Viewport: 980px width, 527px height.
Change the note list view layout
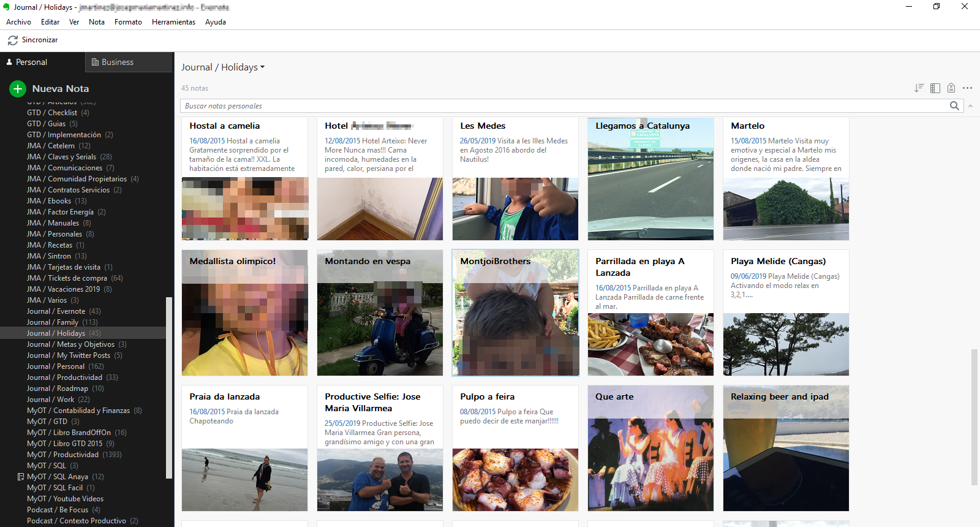[935, 88]
